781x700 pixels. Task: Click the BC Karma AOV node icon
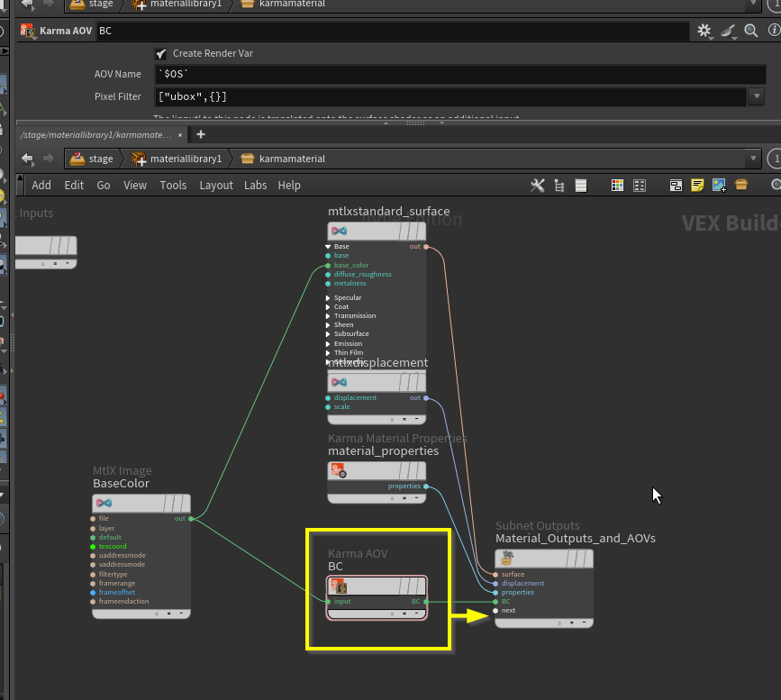tap(339, 586)
